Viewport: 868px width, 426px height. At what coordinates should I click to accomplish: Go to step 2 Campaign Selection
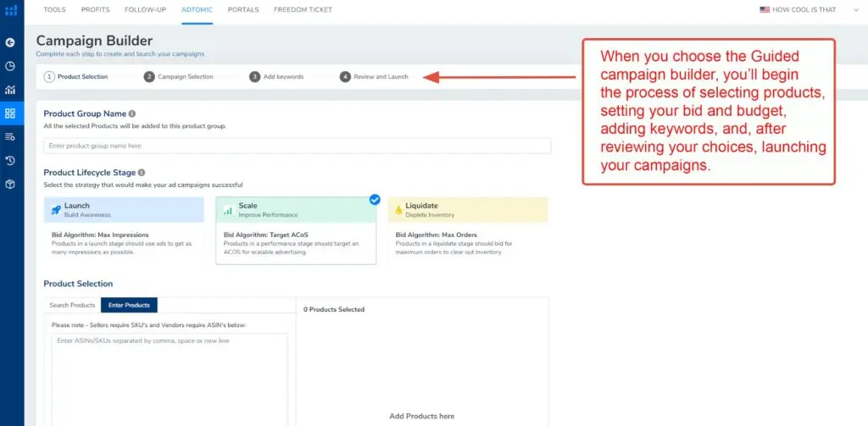tap(179, 76)
